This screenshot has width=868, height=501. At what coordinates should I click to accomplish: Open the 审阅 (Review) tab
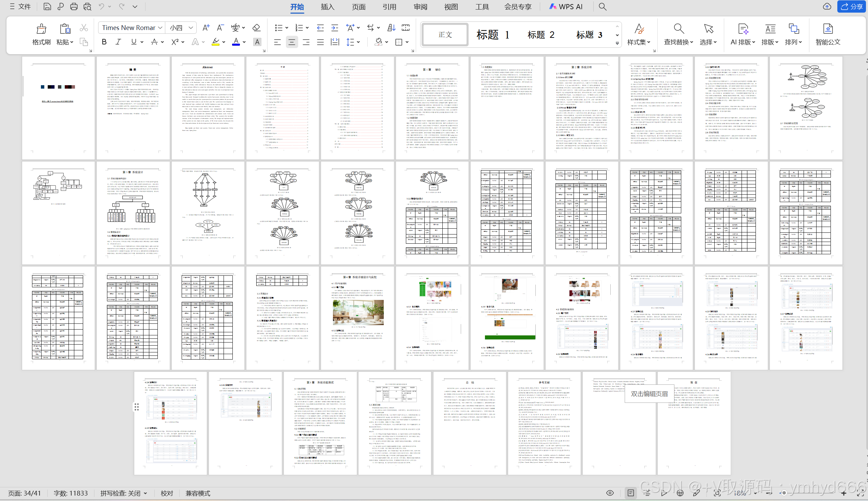[420, 6]
